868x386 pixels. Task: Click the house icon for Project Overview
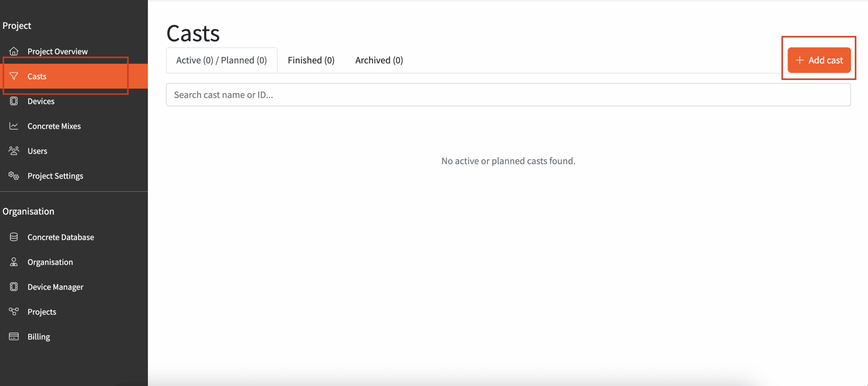(x=14, y=51)
